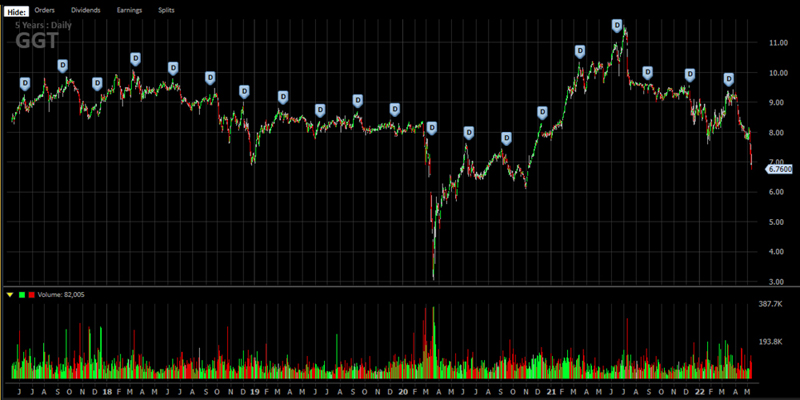The height and width of the screenshot is (400, 800).
Task: Click the 19 year label on time axis
Action: (255, 392)
